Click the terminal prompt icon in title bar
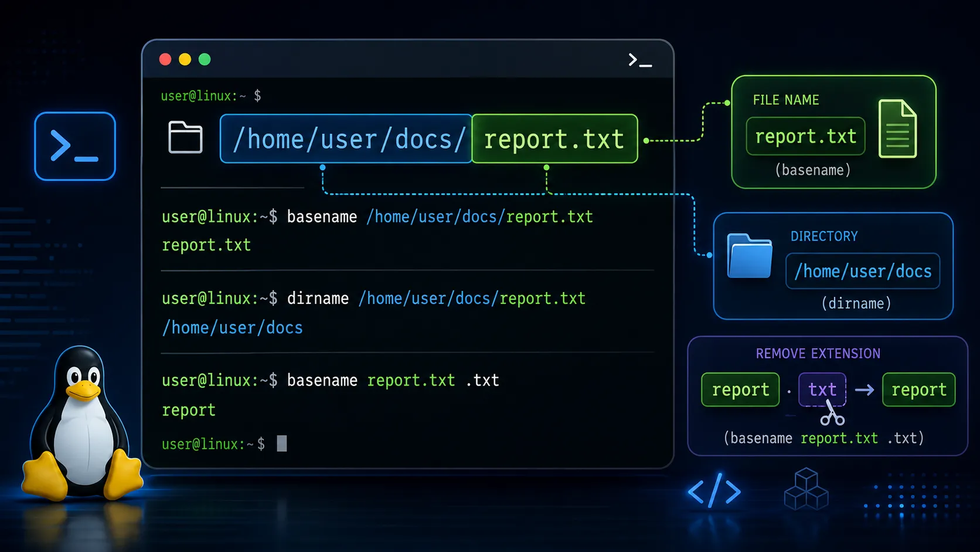This screenshot has height=552, width=980. click(x=639, y=60)
